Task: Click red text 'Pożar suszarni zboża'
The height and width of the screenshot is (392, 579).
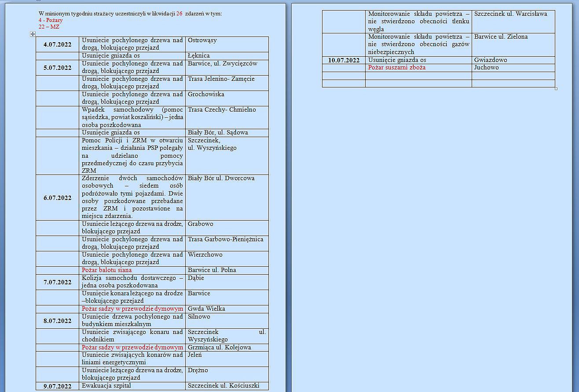Action: pyautogui.click(x=397, y=68)
